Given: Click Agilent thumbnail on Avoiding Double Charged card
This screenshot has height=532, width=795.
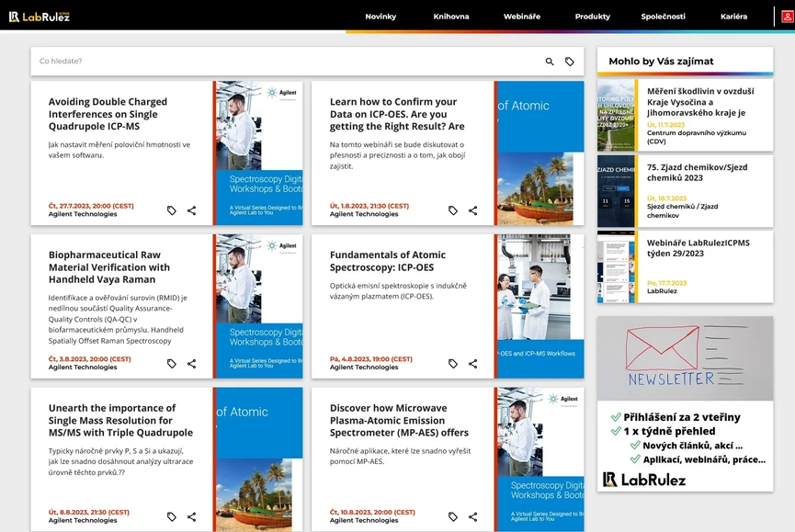Looking at the screenshot, I should point(258,153).
